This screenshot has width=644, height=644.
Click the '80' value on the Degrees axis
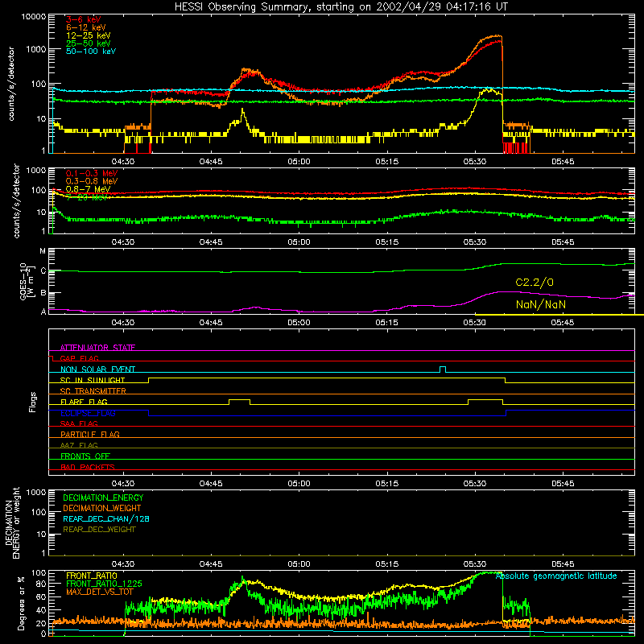click(41, 584)
